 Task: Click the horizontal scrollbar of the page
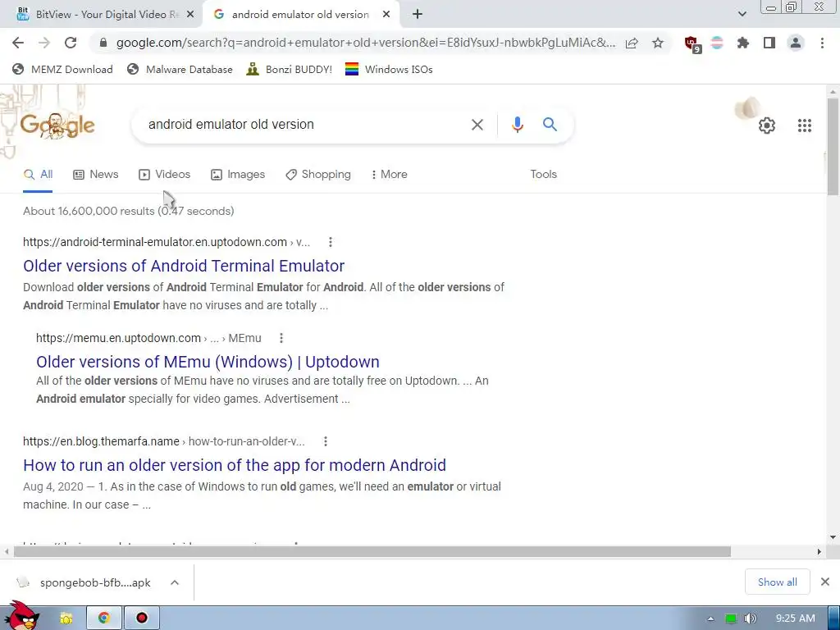(x=372, y=551)
